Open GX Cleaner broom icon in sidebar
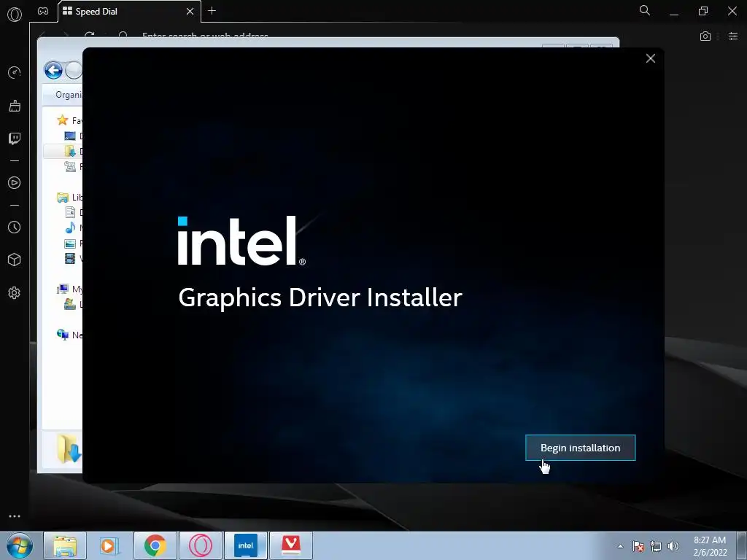Viewport: 747px width, 560px height. (x=15, y=106)
